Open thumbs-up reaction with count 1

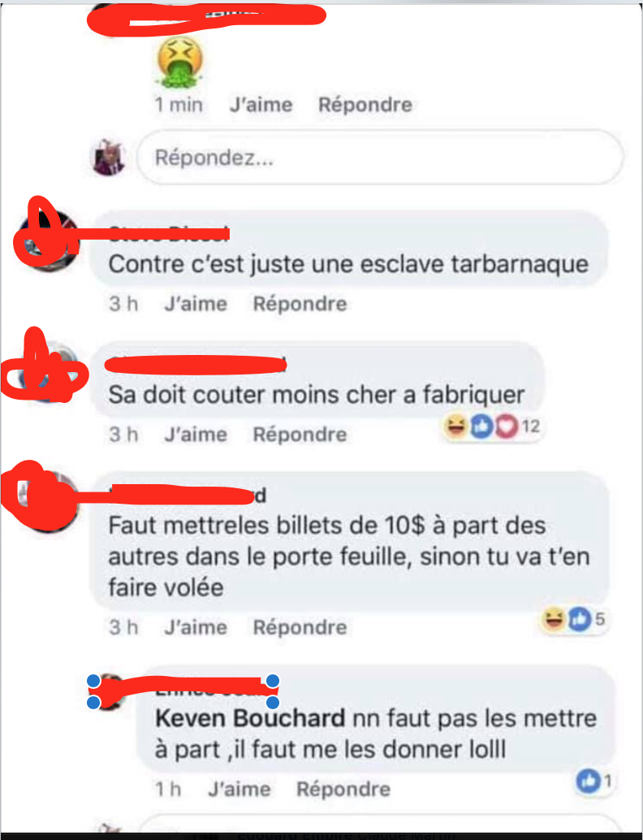click(x=588, y=781)
